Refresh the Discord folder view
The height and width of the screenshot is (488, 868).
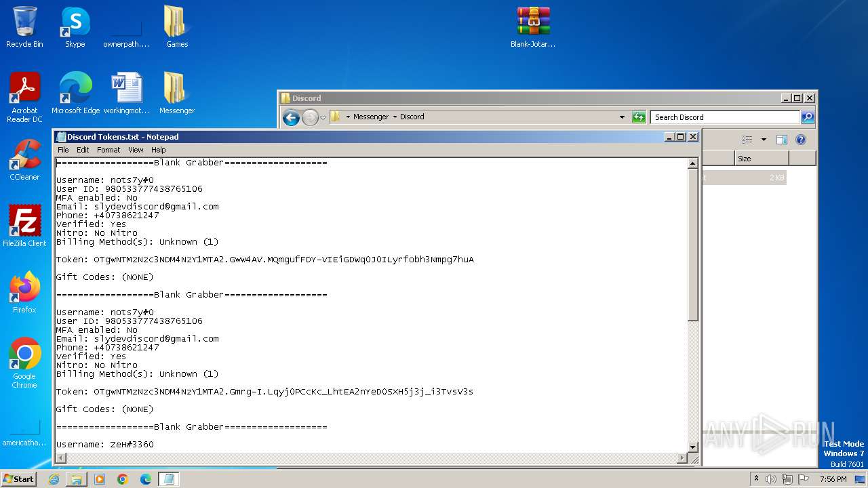pos(639,117)
